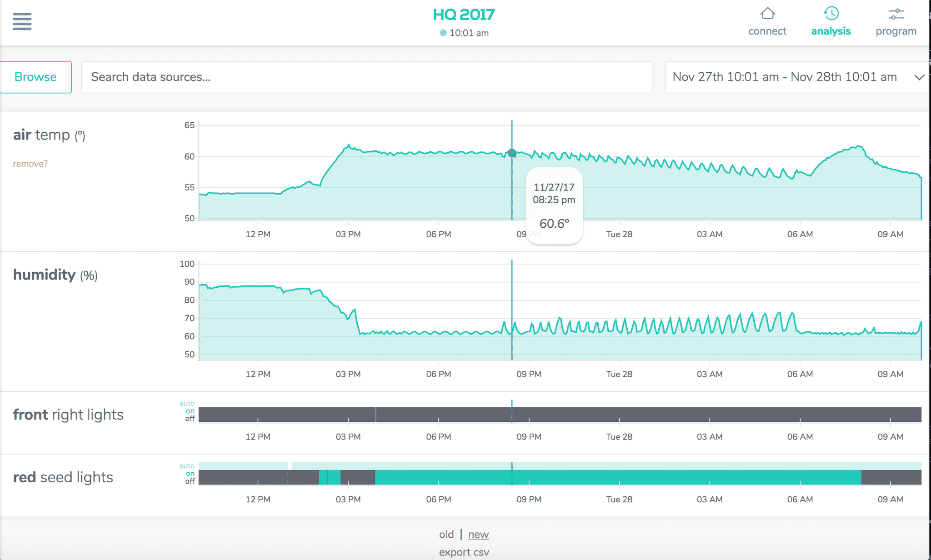Click the export csv link

464,552
